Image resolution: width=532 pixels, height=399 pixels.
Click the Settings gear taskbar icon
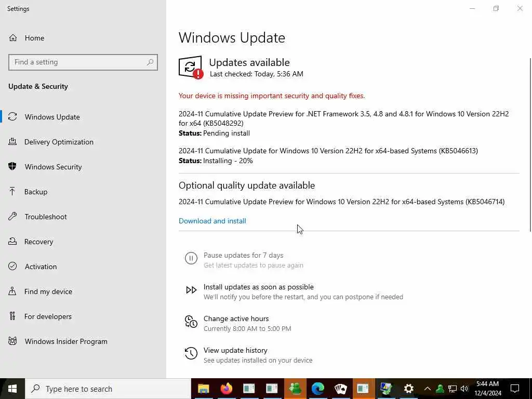point(409,389)
